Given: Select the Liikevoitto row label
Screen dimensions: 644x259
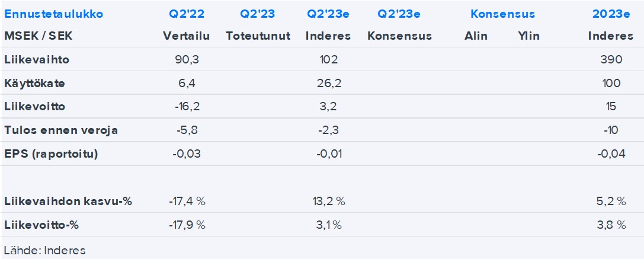Looking at the screenshot, I should (x=35, y=107).
